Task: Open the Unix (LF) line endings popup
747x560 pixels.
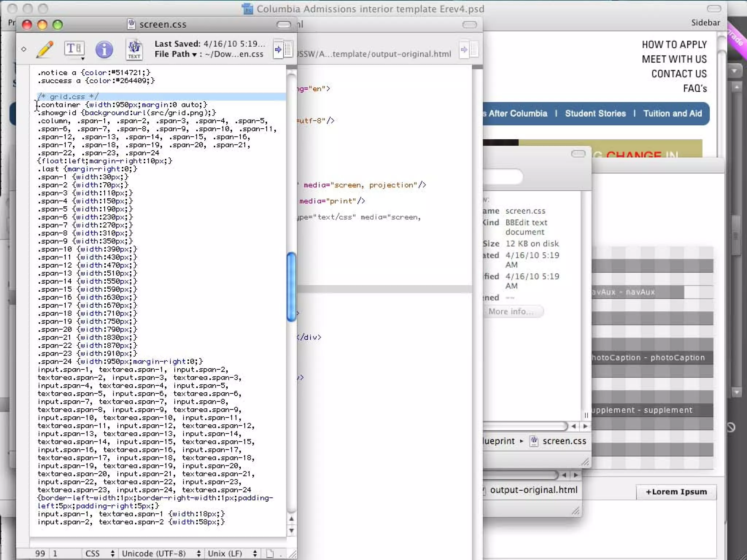Action: (232, 553)
